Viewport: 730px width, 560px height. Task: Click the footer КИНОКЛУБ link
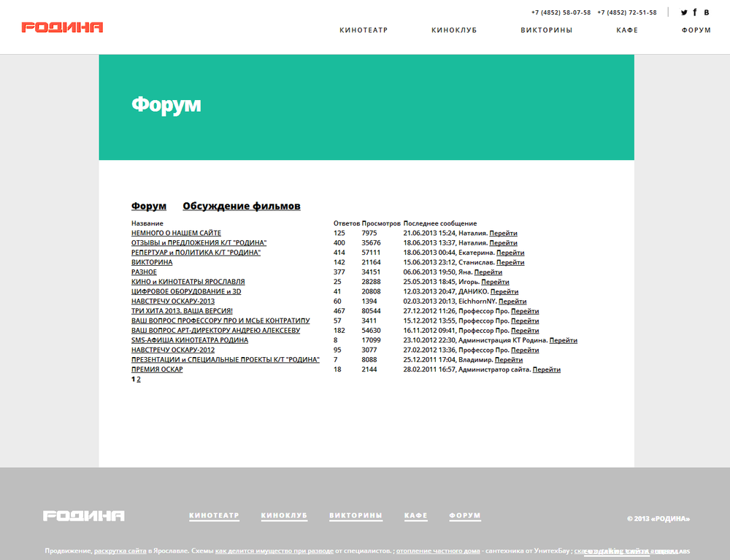284,515
